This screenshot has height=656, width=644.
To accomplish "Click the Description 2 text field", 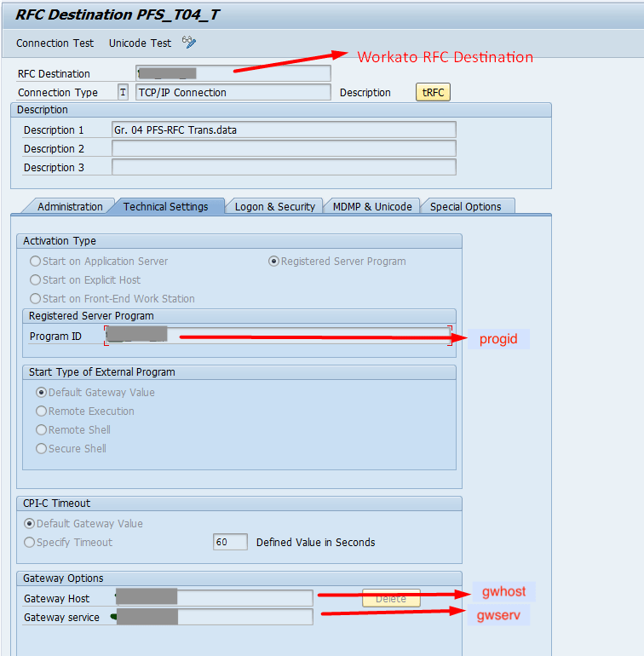I will 283,148.
